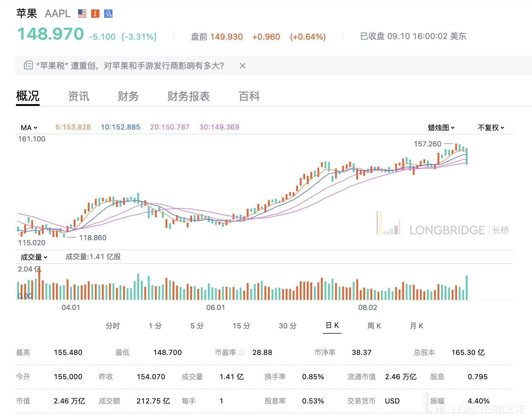Select the 1 分 chart interval
Screen dimensions: 532x420
(155, 326)
